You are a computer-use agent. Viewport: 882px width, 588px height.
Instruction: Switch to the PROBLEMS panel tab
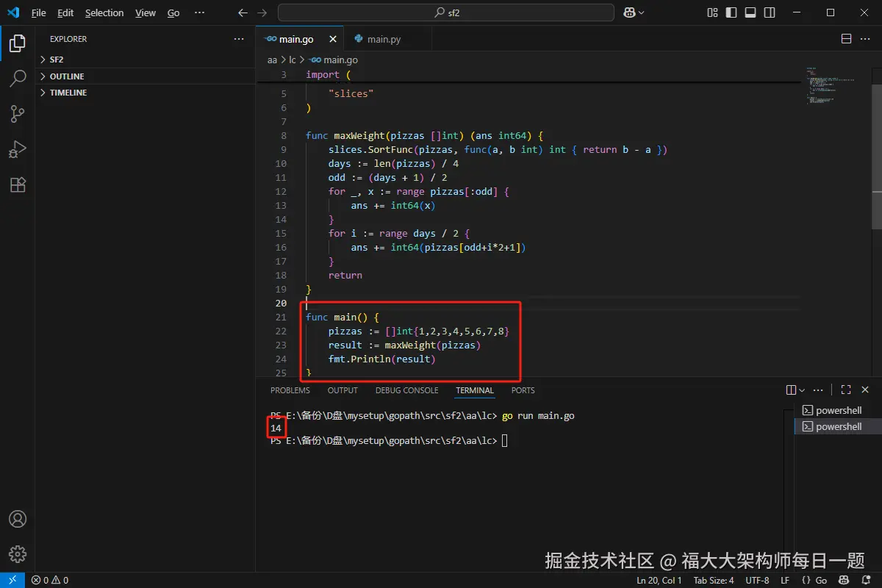tap(290, 390)
